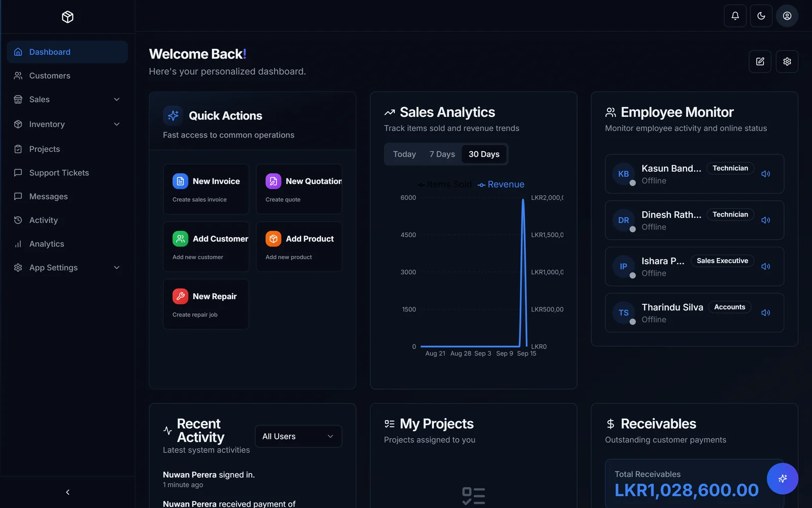Click the Add Product orange icon
The width and height of the screenshot is (812, 508).
274,239
